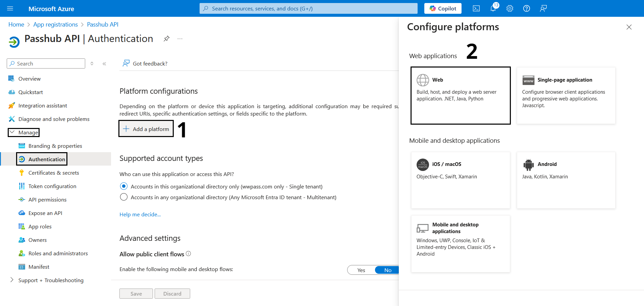Image resolution: width=644 pixels, height=306 pixels.
Task: Set public client flows toggle to Yes
Action: (361, 270)
